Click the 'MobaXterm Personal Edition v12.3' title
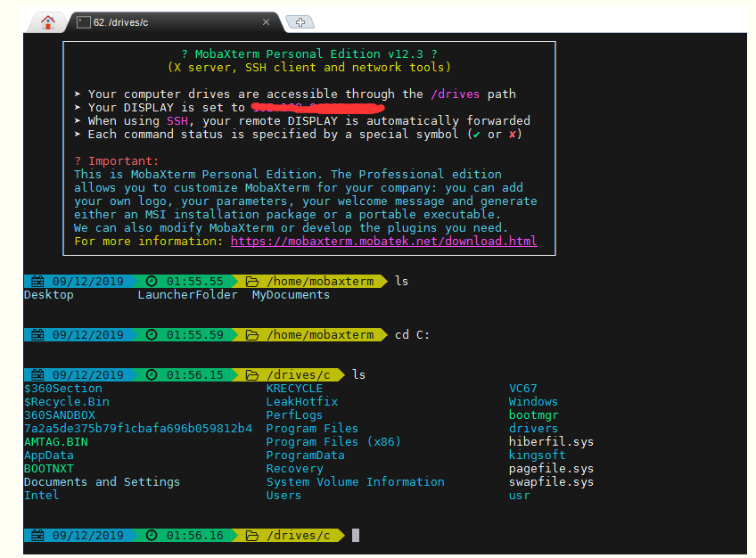Image resolution: width=756 pixels, height=558 pixels. click(309, 54)
